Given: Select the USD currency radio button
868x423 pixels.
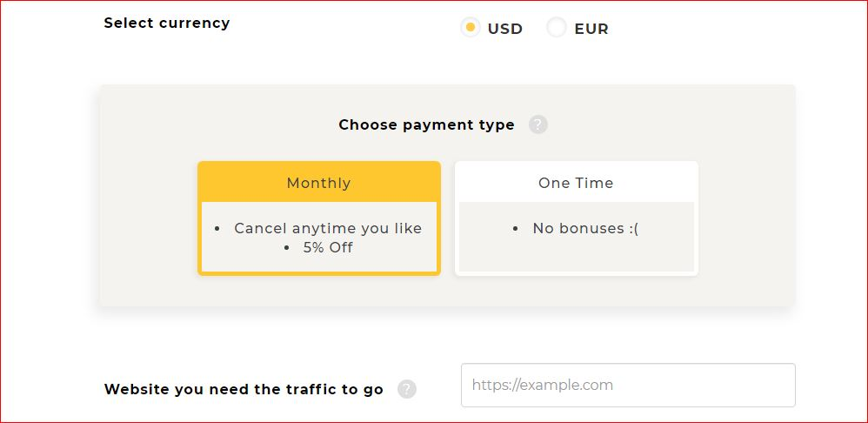Looking at the screenshot, I should (x=471, y=27).
